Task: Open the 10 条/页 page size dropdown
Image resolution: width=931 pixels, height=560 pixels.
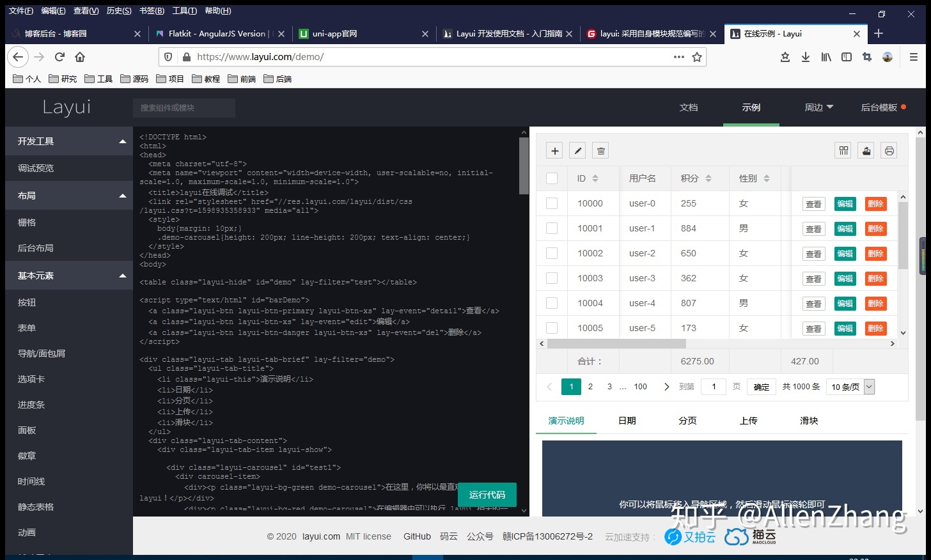Action: (x=850, y=386)
